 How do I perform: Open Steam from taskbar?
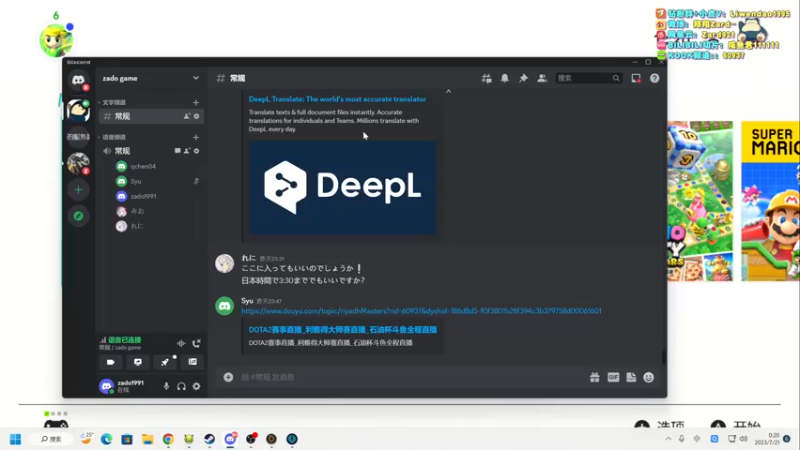click(209, 439)
